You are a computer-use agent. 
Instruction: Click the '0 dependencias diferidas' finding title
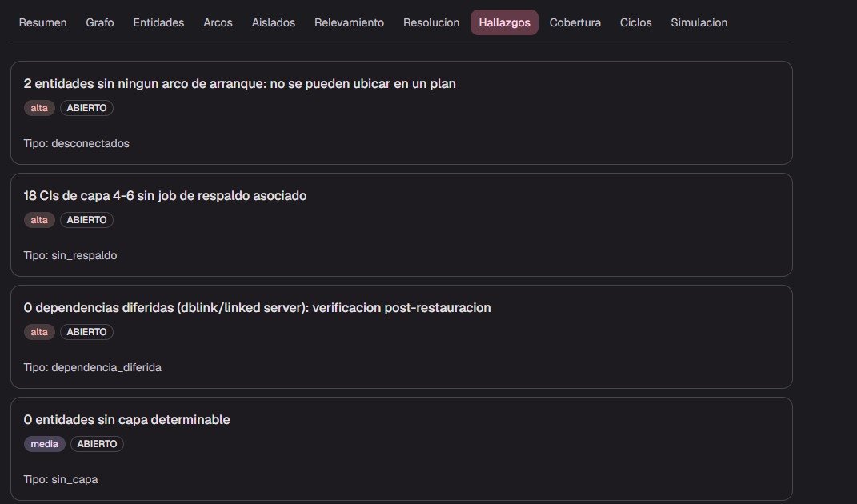coord(257,308)
